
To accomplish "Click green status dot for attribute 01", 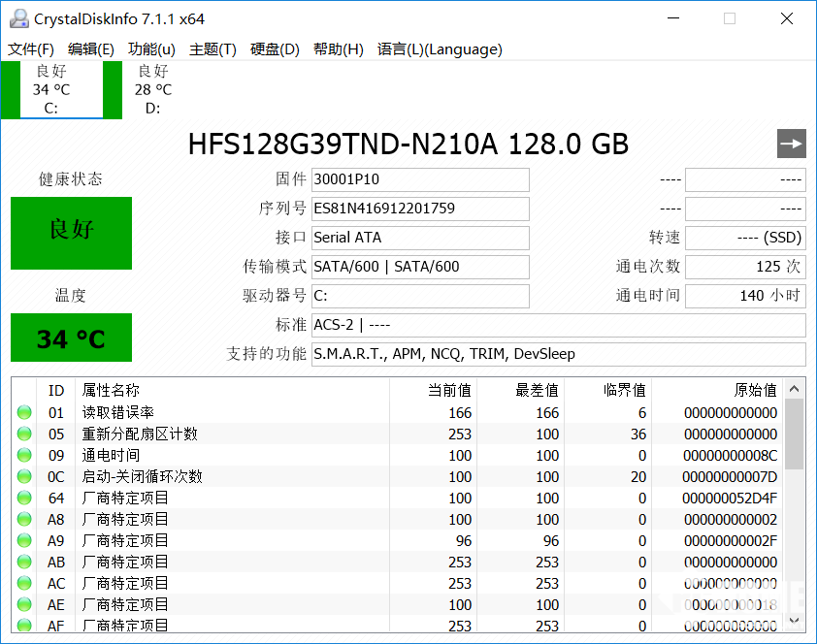I will (24, 412).
